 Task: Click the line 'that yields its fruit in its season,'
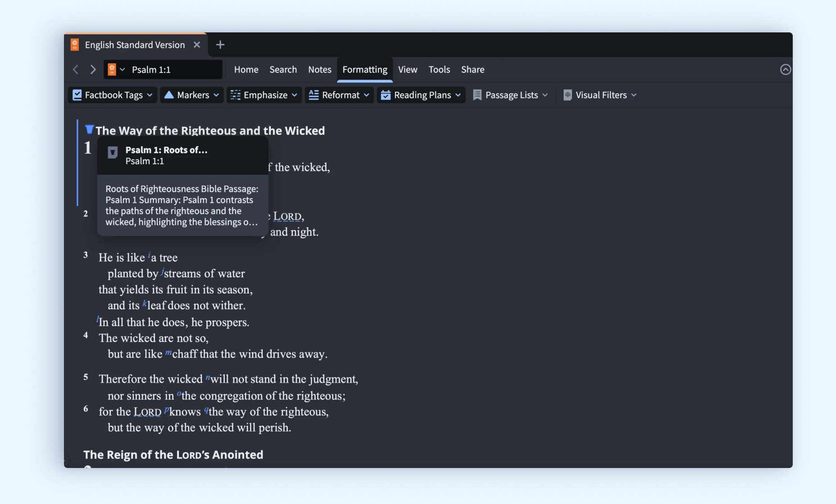[176, 289]
